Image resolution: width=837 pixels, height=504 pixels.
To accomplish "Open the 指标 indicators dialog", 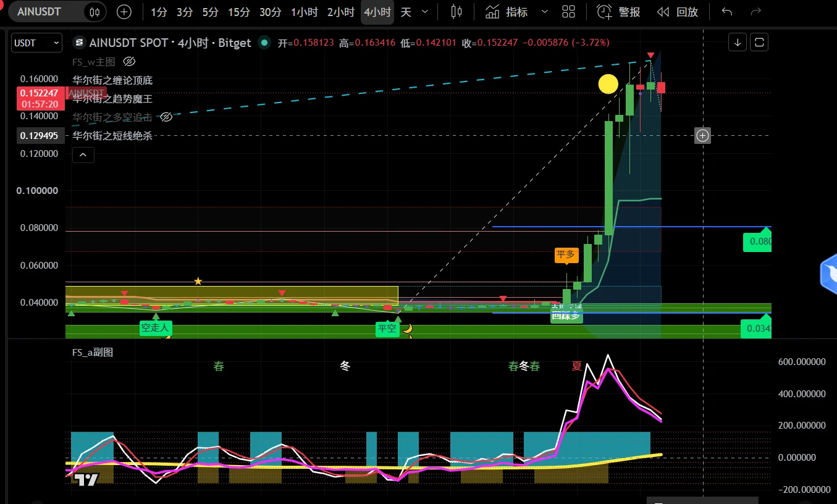I will pyautogui.click(x=507, y=12).
